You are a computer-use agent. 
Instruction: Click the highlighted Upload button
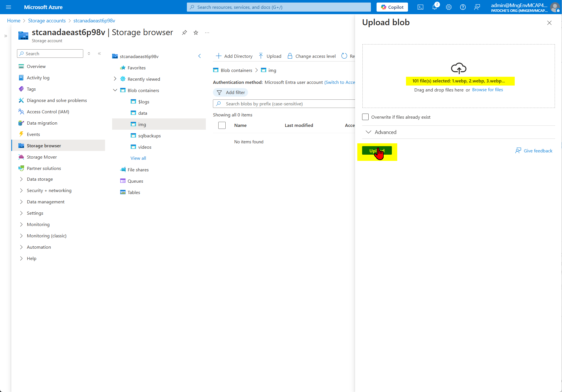click(377, 150)
